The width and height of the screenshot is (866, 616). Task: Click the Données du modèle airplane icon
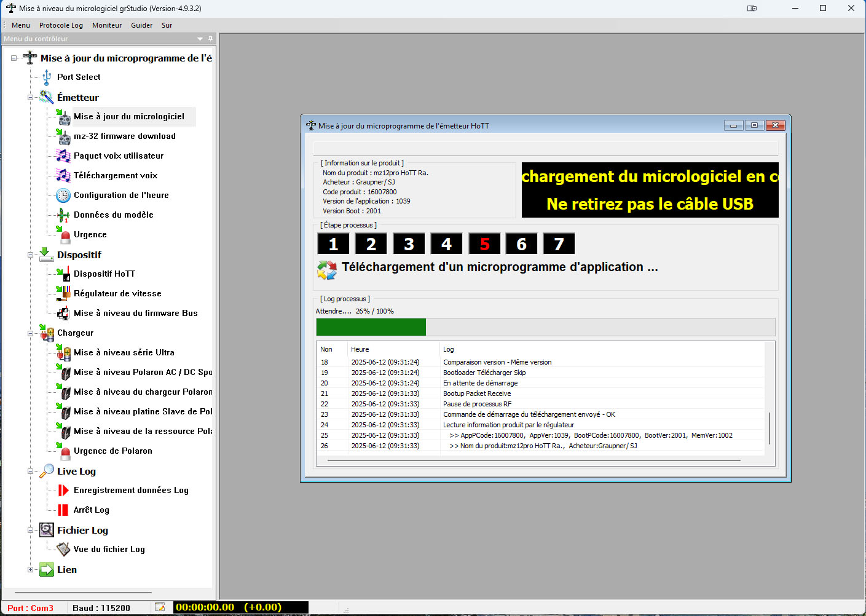coord(63,215)
